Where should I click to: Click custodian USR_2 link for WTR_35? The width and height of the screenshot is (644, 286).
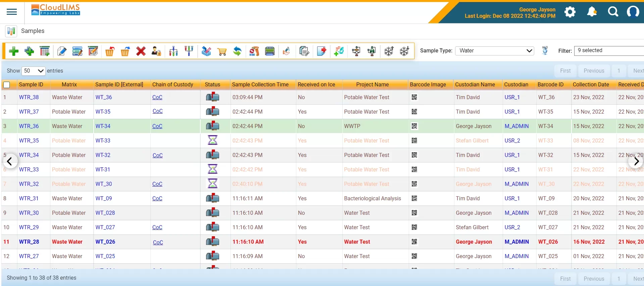(512, 141)
